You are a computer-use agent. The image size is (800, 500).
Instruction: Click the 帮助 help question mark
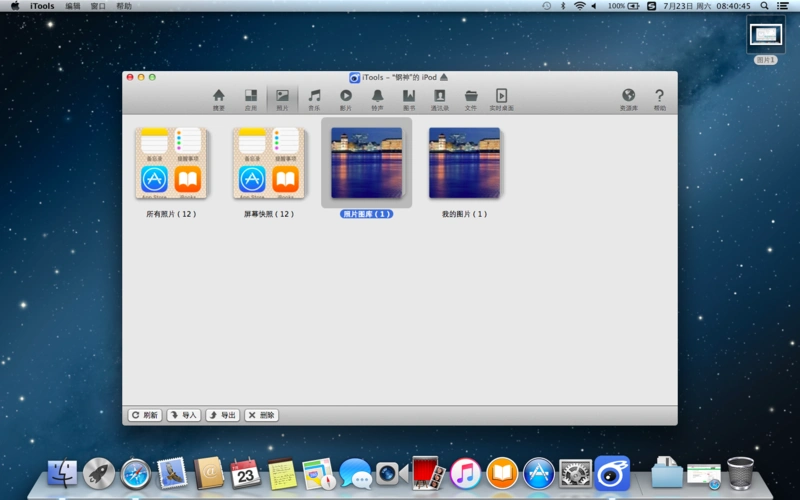659,98
